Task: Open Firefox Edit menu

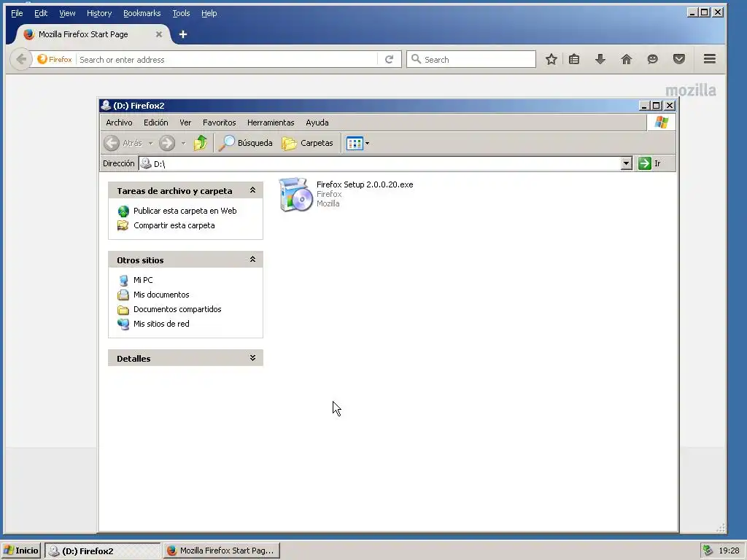Action: (x=41, y=13)
